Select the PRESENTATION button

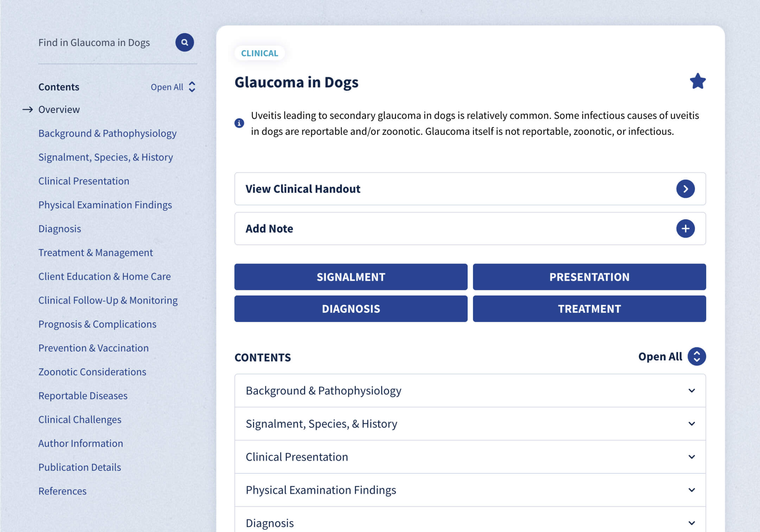click(x=589, y=277)
